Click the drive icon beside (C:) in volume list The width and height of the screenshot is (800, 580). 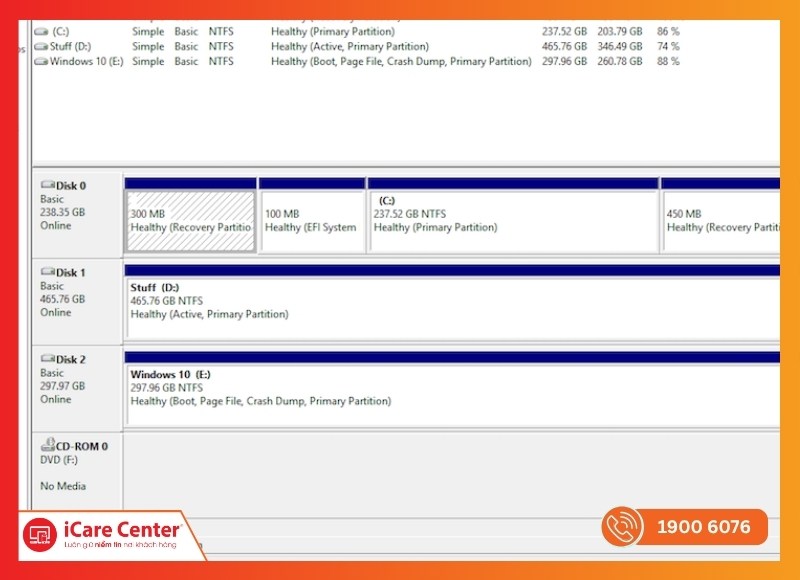coord(41,32)
